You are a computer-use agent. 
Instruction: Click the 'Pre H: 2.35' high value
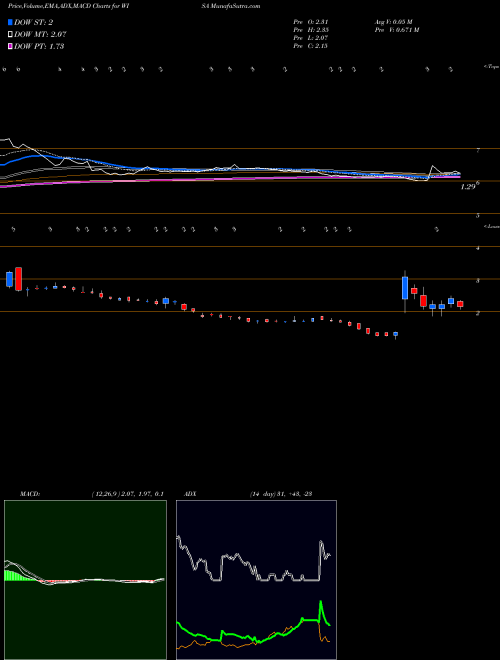[x=311, y=30]
